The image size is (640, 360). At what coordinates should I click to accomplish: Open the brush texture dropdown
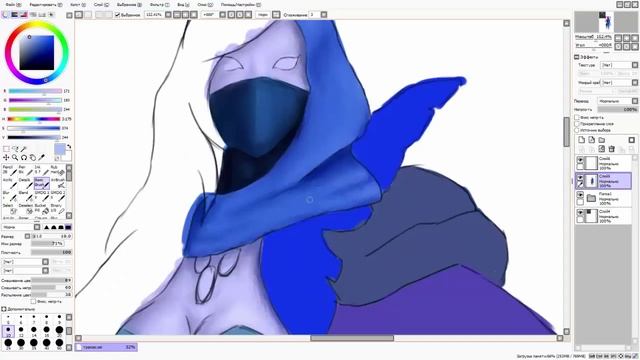[25, 271]
